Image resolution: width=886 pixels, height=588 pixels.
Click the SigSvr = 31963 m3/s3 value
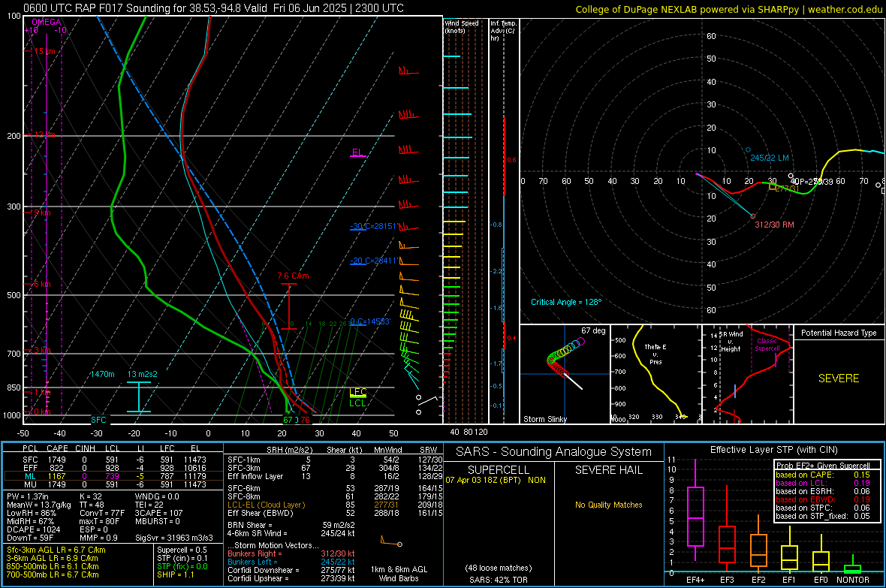tap(174, 538)
